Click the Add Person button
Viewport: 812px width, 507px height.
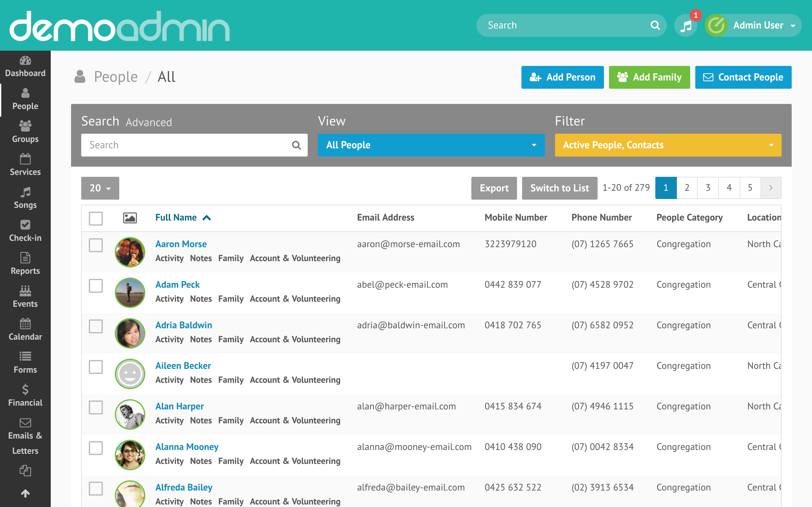(562, 77)
